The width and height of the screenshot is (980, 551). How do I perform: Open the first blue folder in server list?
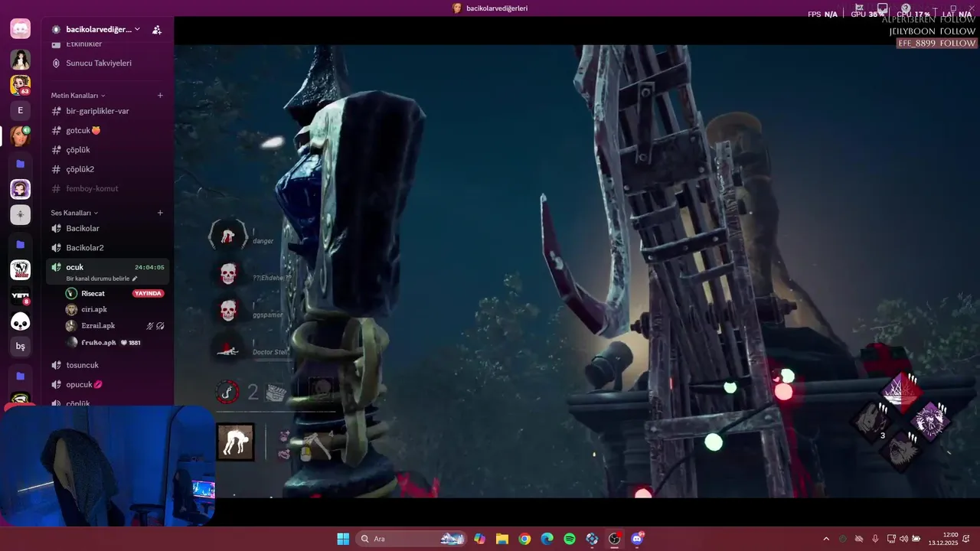tap(21, 164)
